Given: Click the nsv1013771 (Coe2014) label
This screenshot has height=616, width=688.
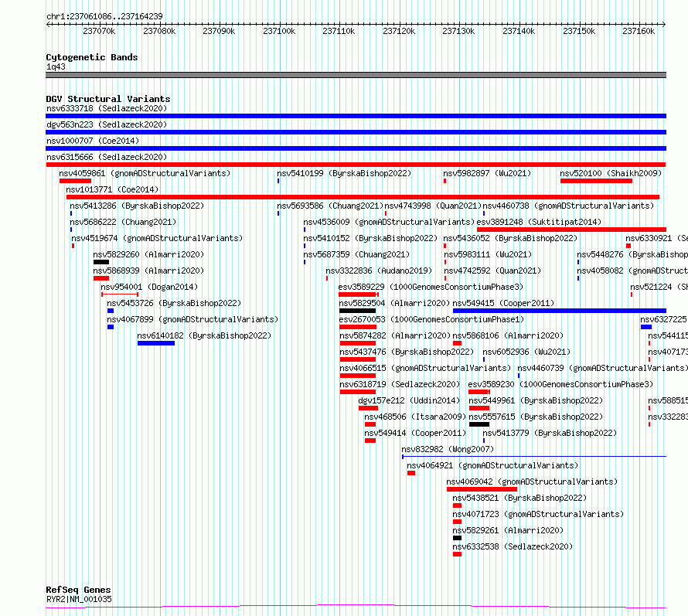Looking at the screenshot, I should coord(112,189).
